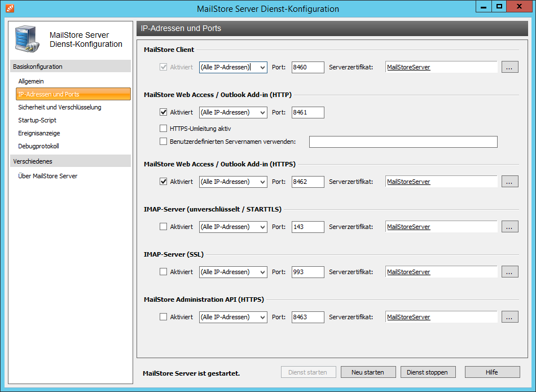Browse certificate for Administration API (… button)
536x392 pixels.
point(509,317)
